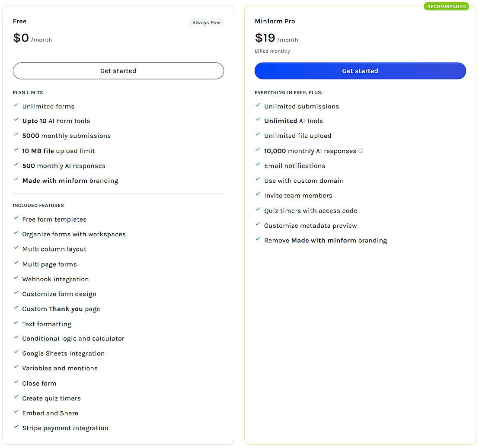Click the checkmark beside Close form
The height and width of the screenshot is (448, 479).
(16, 382)
